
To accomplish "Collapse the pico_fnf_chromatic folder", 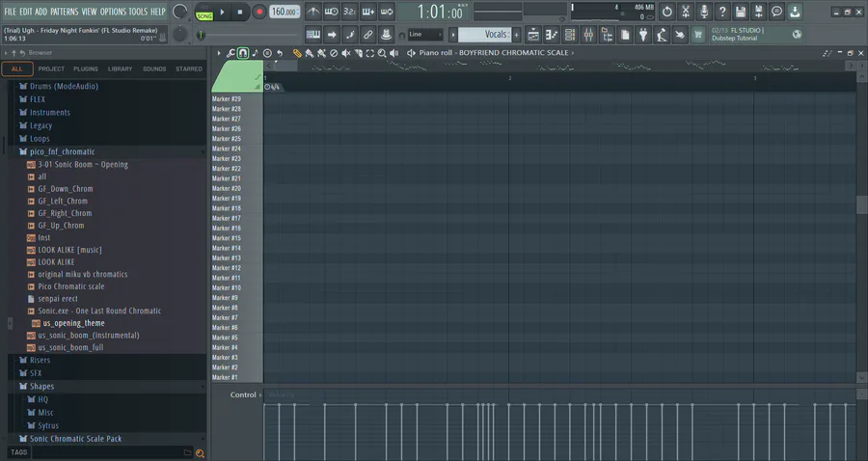I will click(62, 151).
